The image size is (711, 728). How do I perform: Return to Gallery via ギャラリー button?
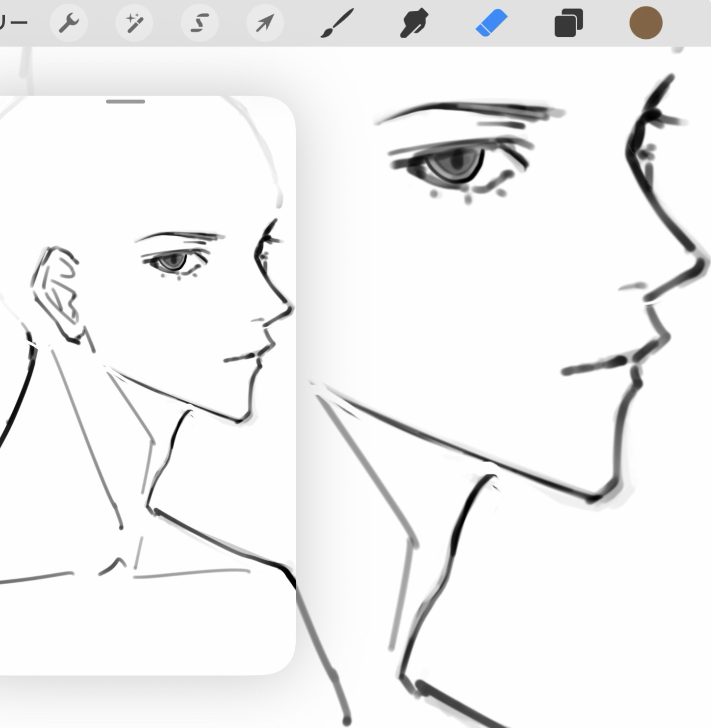(12, 23)
